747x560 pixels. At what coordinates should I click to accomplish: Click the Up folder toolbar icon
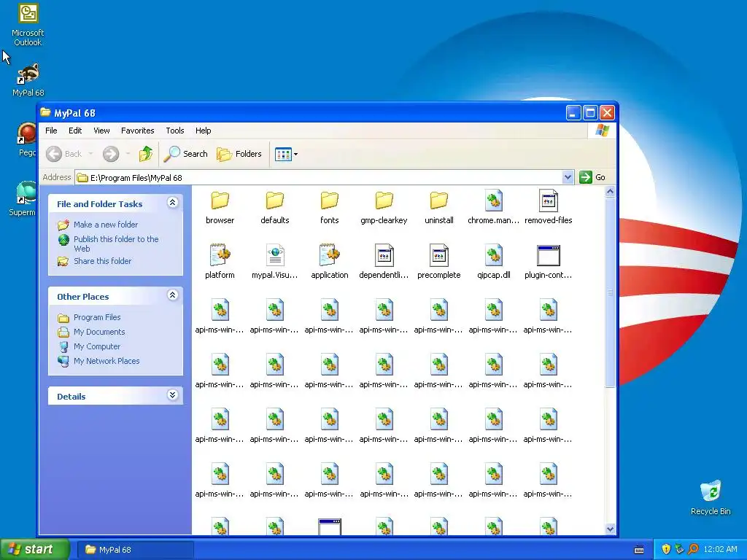tap(146, 154)
